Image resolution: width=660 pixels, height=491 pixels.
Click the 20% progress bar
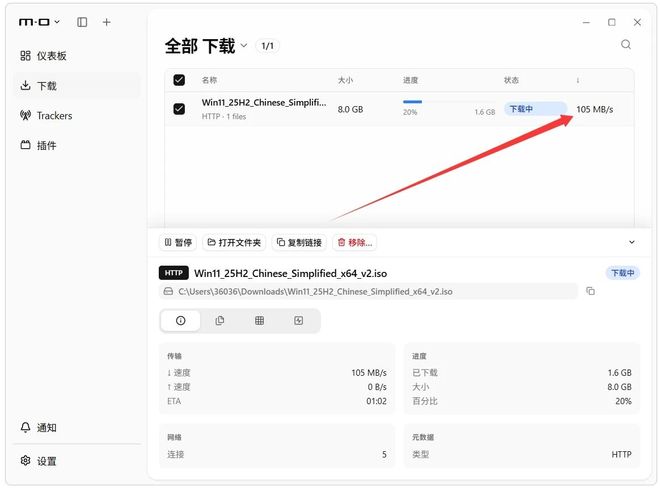pyautogui.click(x=449, y=102)
